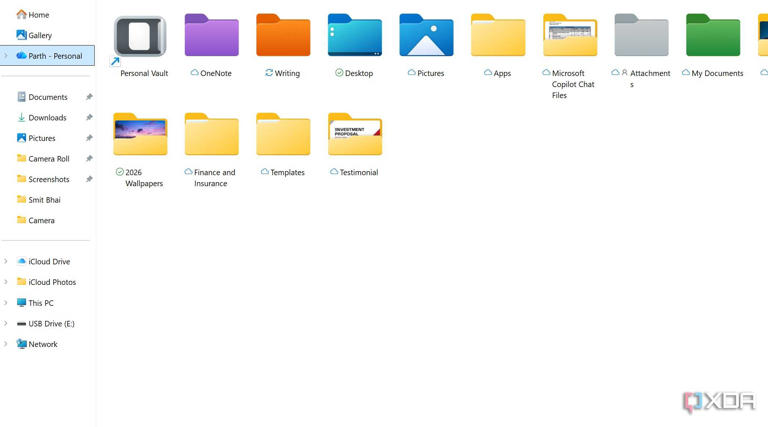Expand the Network node
The width and height of the screenshot is (768, 427).
coord(6,344)
